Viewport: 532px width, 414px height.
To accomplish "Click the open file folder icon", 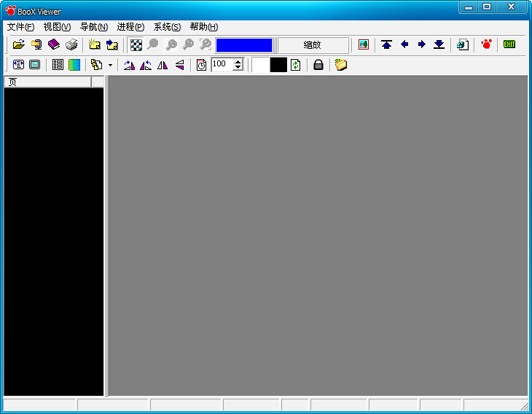I will [x=19, y=44].
